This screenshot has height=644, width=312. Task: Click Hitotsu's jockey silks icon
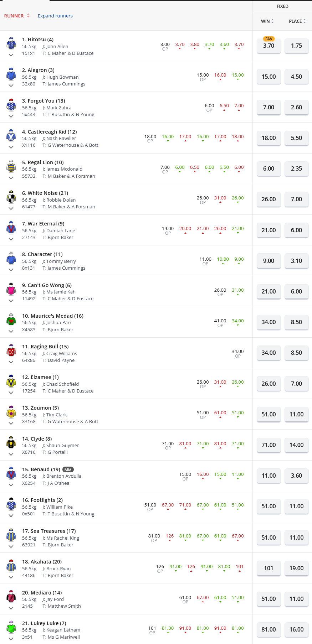[11, 43]
